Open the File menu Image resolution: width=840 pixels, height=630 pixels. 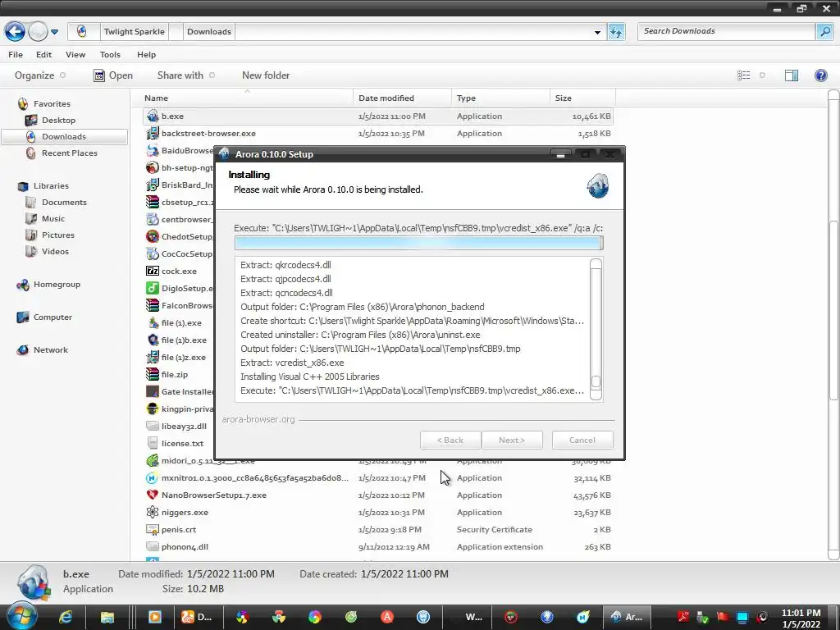point(16,55)
